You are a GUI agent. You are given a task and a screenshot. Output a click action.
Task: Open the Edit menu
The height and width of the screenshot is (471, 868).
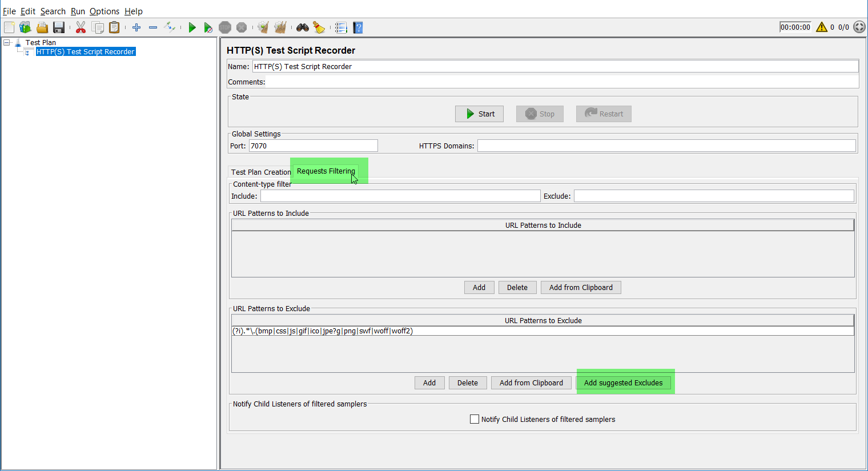point(28,11)
